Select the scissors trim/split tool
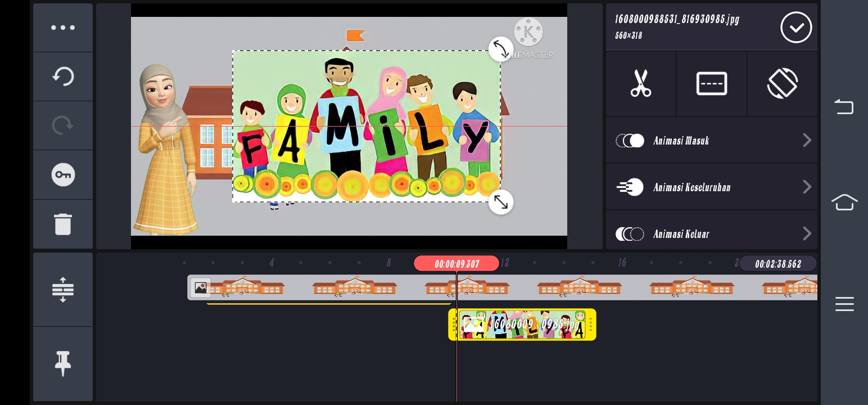 pos(641,84)
